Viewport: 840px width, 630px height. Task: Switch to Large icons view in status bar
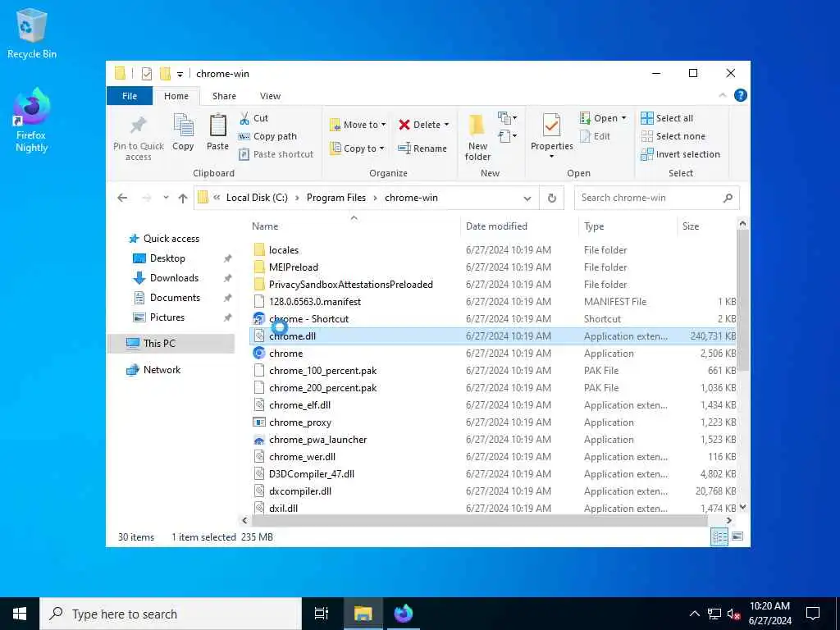tap(737, 536)
